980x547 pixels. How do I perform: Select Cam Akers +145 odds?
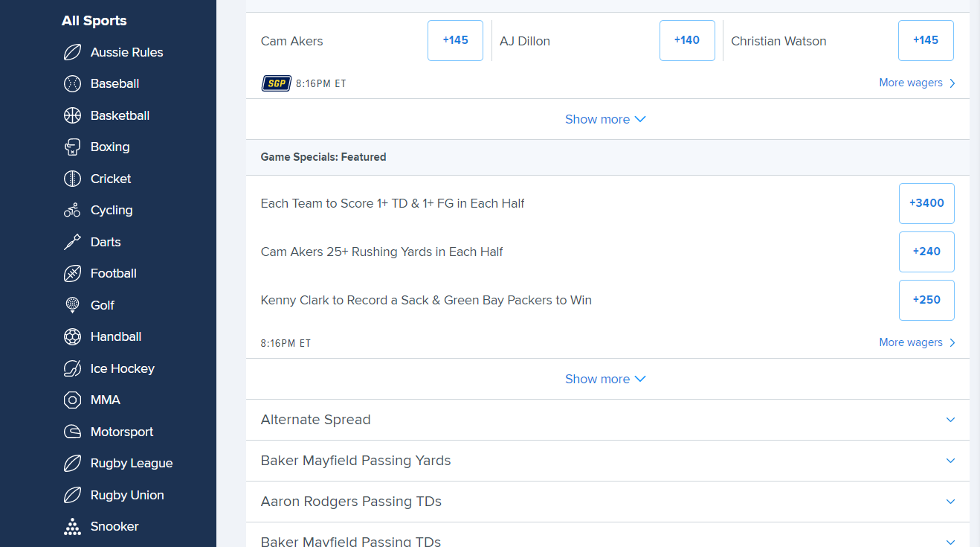(x=455, y=40)
